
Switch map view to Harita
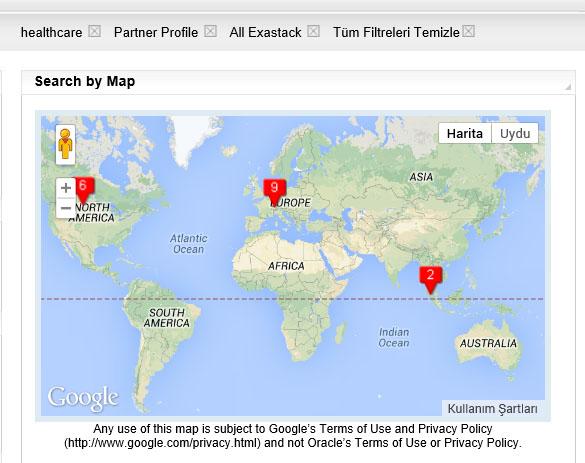465,133
